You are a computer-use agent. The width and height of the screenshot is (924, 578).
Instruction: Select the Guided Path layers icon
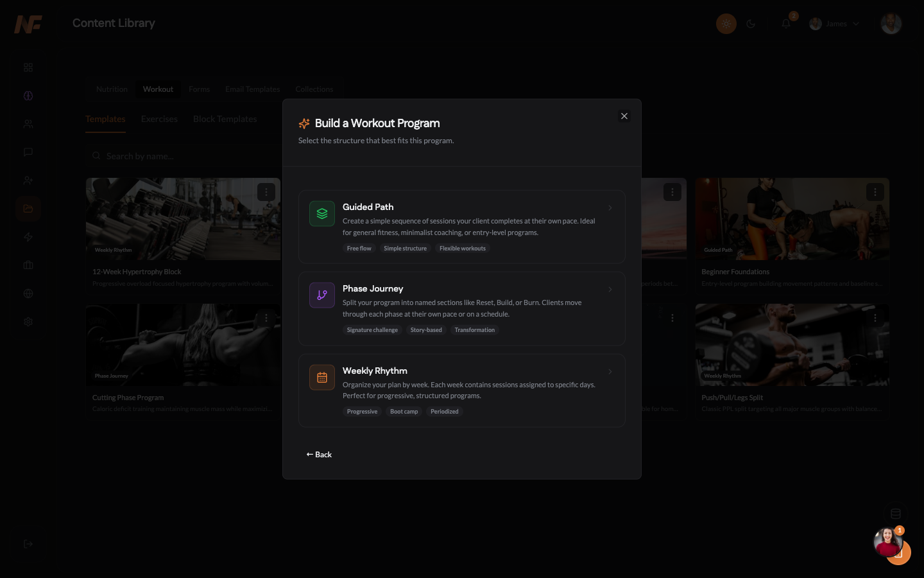[x=322, y=214]
